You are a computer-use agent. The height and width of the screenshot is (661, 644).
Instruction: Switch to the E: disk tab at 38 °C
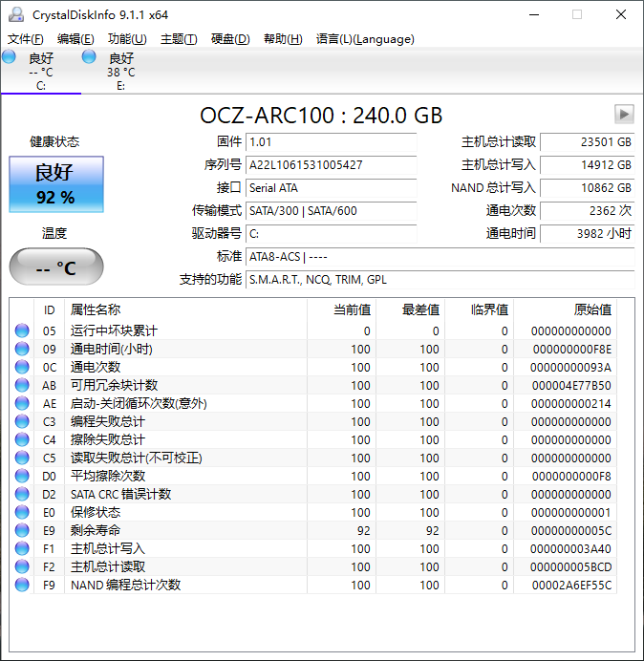120,72
